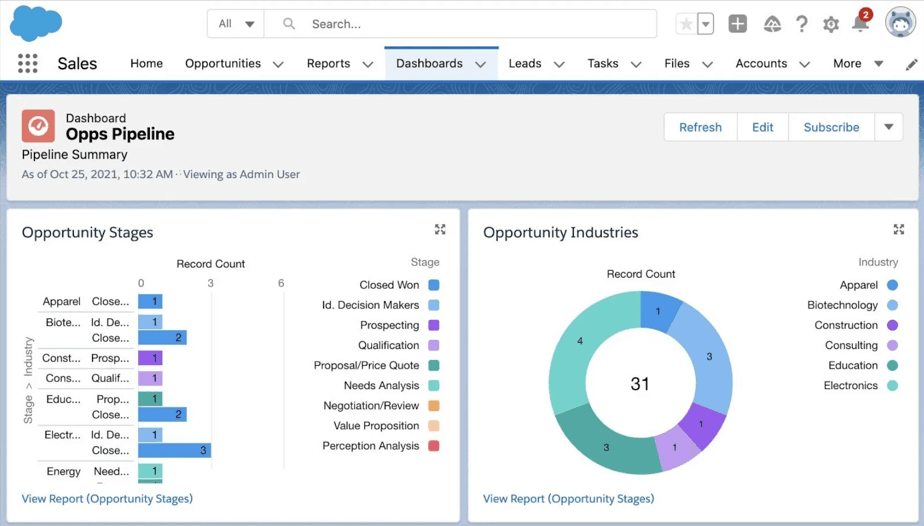Image resolution: width=924 pixels, height=526 pixels.
Task: Open the help question mark icon
Action: [x=801, y=24]
